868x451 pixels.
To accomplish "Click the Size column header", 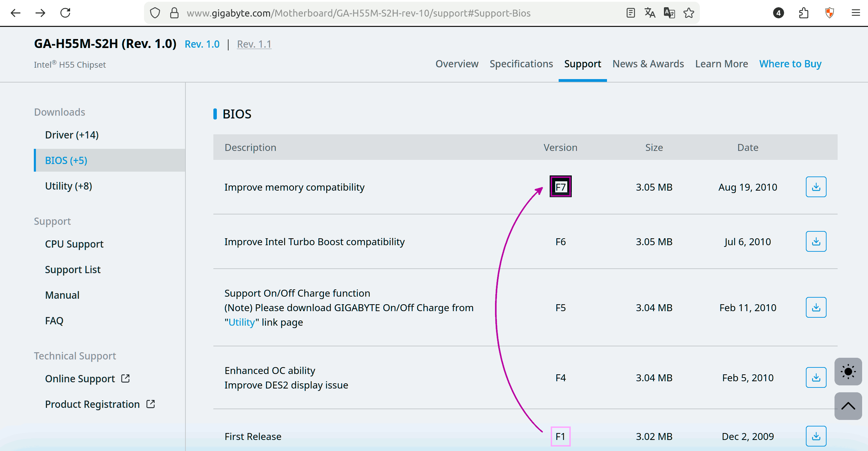I will [654, 147].
